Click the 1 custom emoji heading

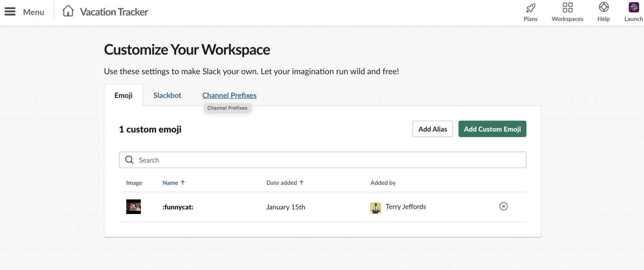(150, 129)
